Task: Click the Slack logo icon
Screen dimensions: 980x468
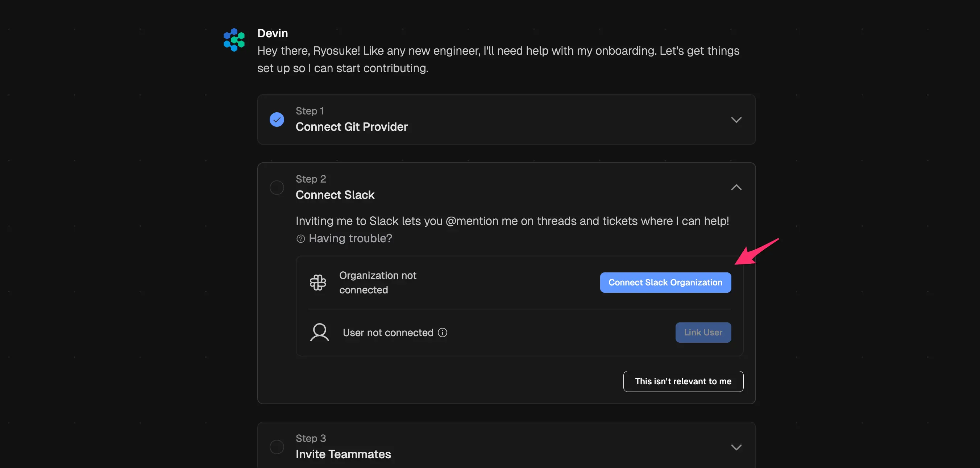Action: click(x=317, y=283)
